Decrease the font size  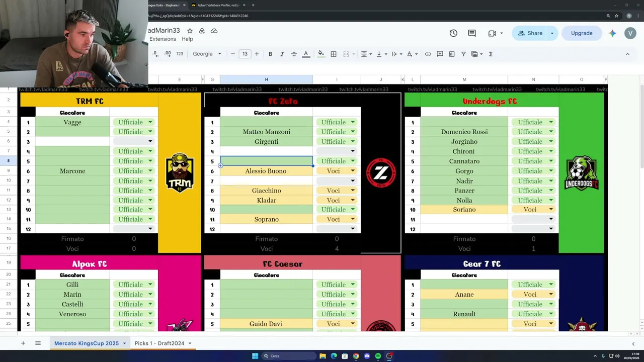click(x=232, y=54)
